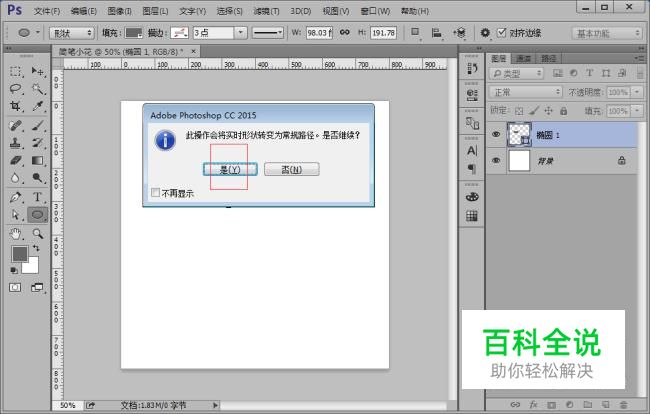Select the Clone Stamp tool

[x=15, y=143]
